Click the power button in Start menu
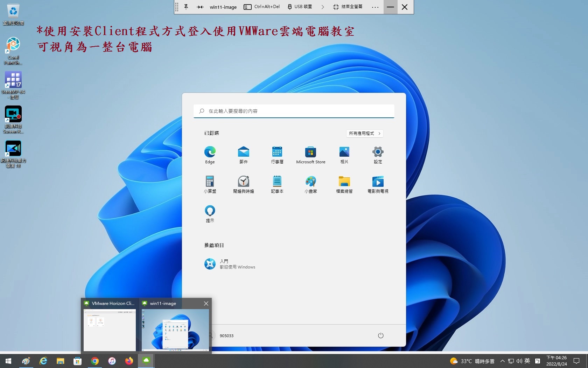This screenshot has width=588, height=368. (x=381, y=335)
